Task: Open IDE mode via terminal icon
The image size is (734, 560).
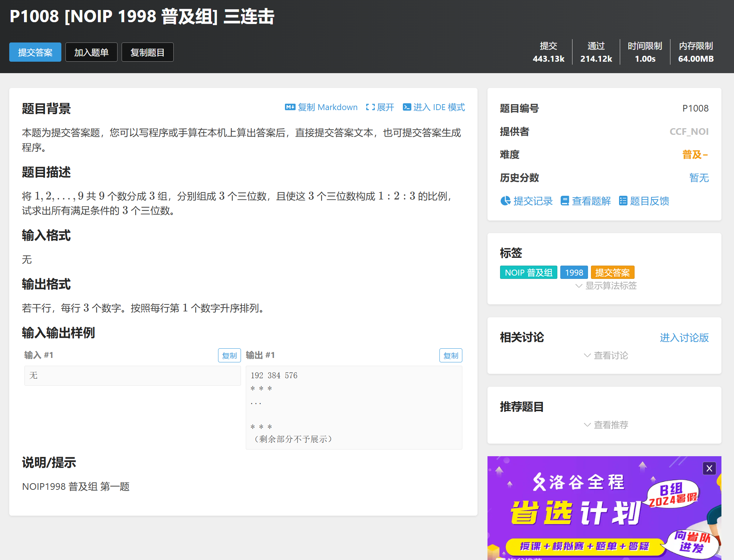Action: click(407, 107)
